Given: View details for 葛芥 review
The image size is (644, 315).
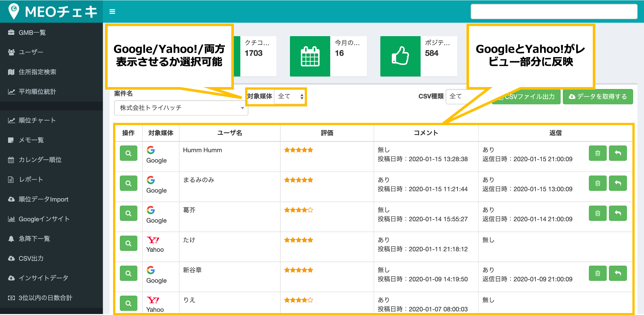Looking at the screenshot, I should point(129,213).
